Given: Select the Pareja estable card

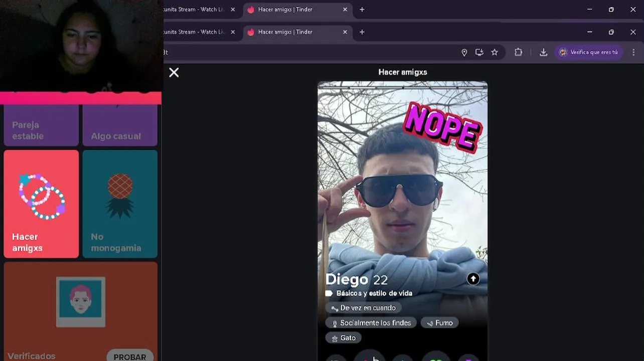Looking at the screenshot, I should 41,126.
